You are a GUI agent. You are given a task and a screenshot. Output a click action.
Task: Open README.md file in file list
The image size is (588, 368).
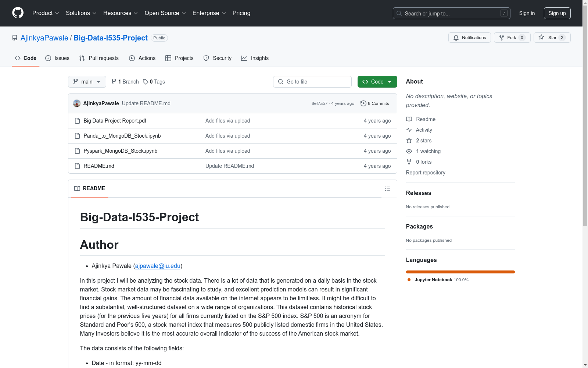point(99,166)
